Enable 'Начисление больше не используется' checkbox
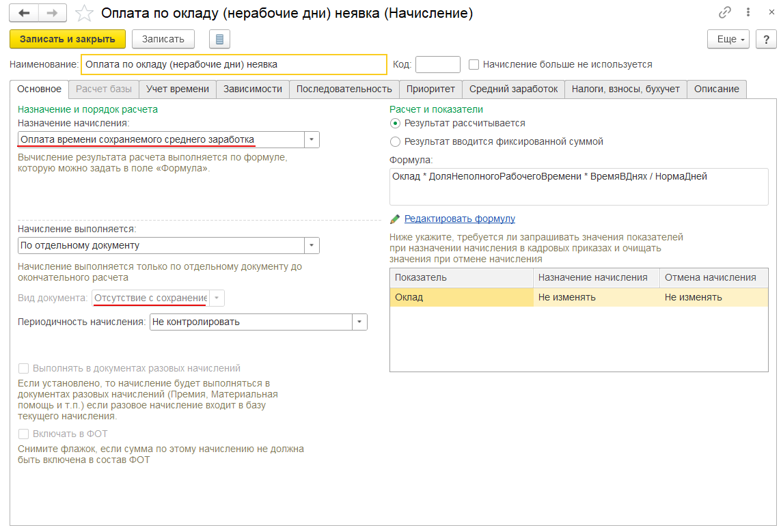The width and height of the screenshot is (781, 532). coord(474,64)
